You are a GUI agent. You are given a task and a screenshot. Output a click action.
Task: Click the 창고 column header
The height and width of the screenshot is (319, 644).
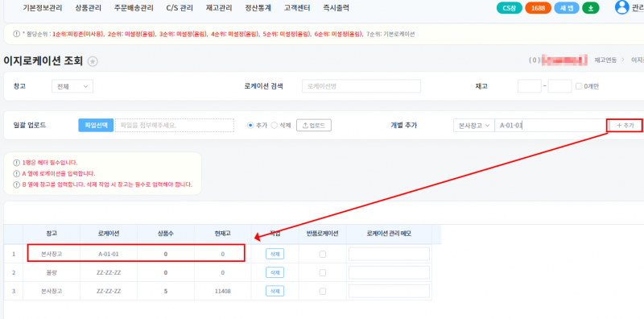coord(52,234)
